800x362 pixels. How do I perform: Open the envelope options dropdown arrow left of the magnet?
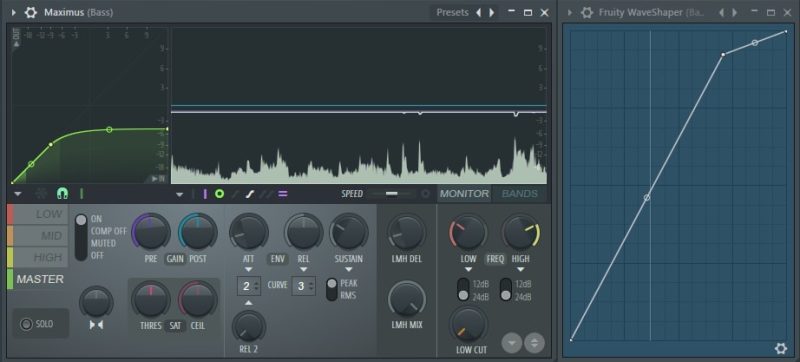pos(18,194)
